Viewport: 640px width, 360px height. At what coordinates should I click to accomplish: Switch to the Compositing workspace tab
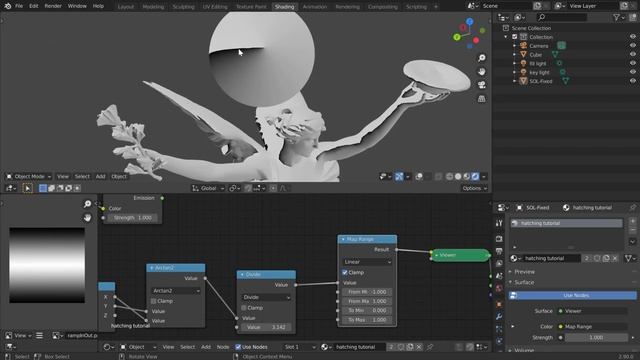click(382, 7)
